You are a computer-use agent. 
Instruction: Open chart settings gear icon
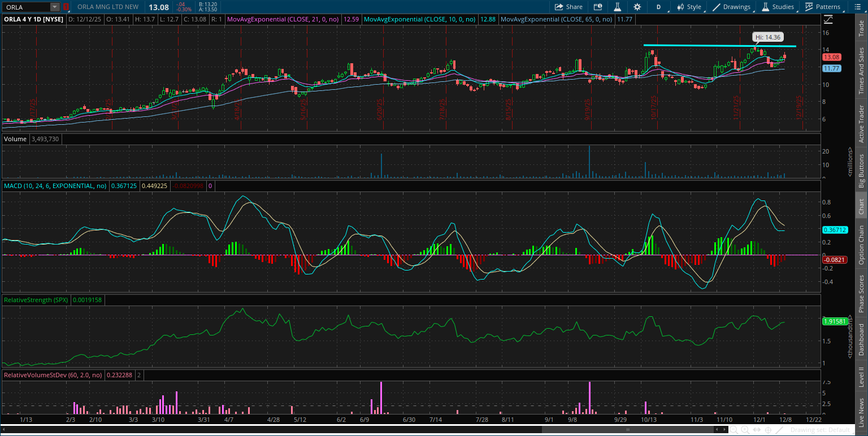[637, 7]
